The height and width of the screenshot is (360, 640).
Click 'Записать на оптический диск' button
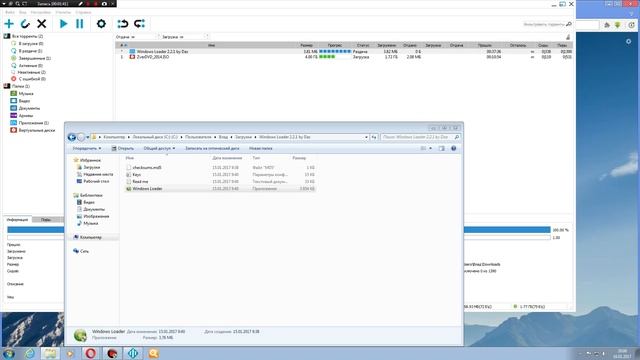[x=212, y=149]
